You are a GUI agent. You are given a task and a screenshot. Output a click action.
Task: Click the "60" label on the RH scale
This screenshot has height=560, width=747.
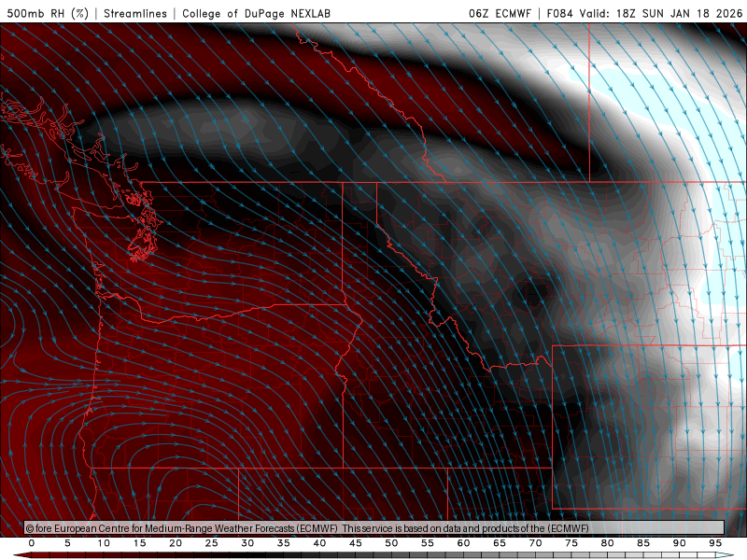[463, 543]
